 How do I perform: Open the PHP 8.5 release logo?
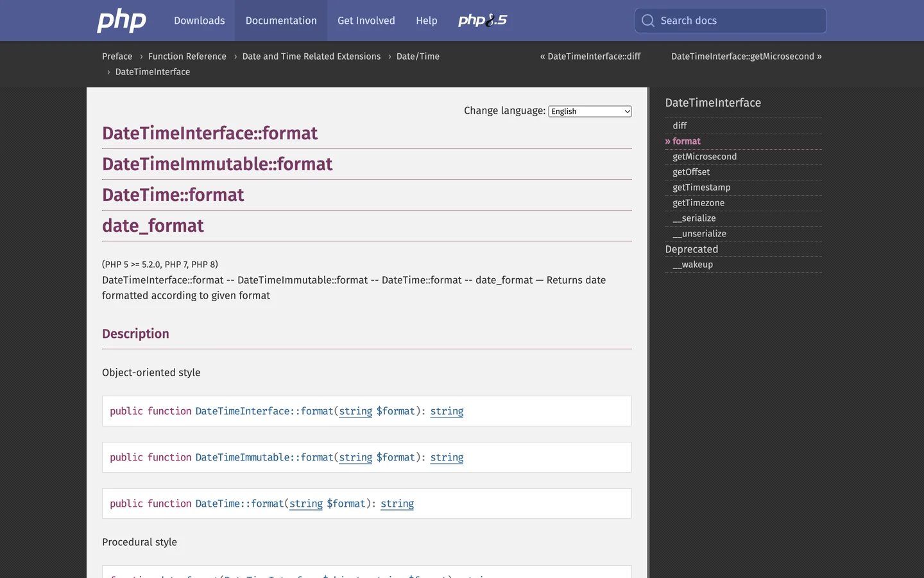[483, 21]
